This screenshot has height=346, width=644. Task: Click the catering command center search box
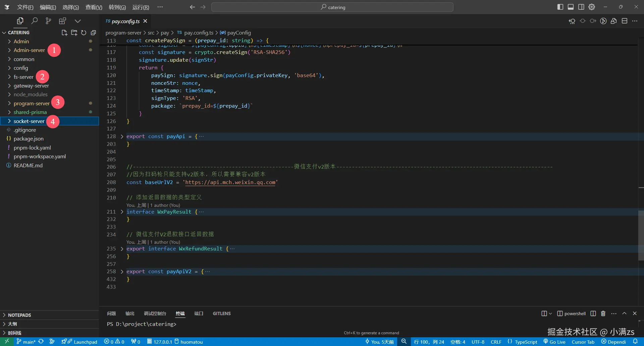tap(332, 7)
